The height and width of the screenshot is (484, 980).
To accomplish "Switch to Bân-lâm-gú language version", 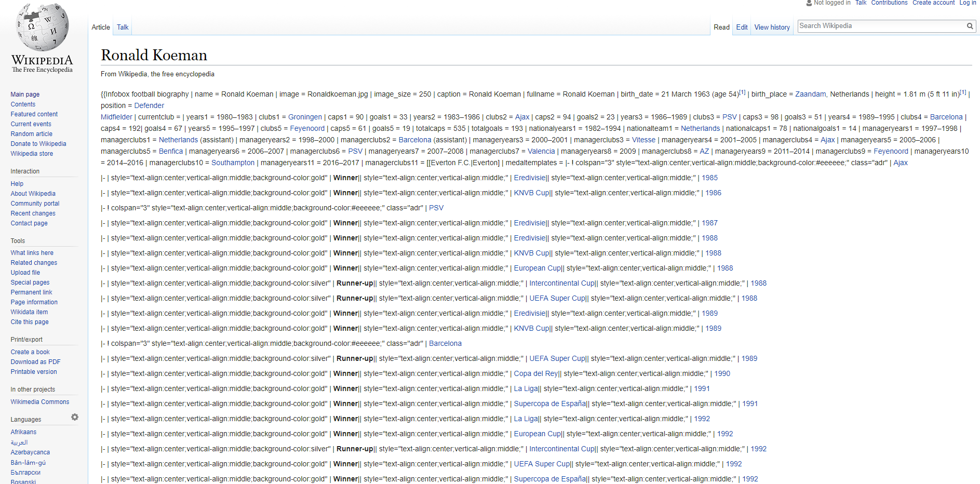I will [x=28, y=463].
